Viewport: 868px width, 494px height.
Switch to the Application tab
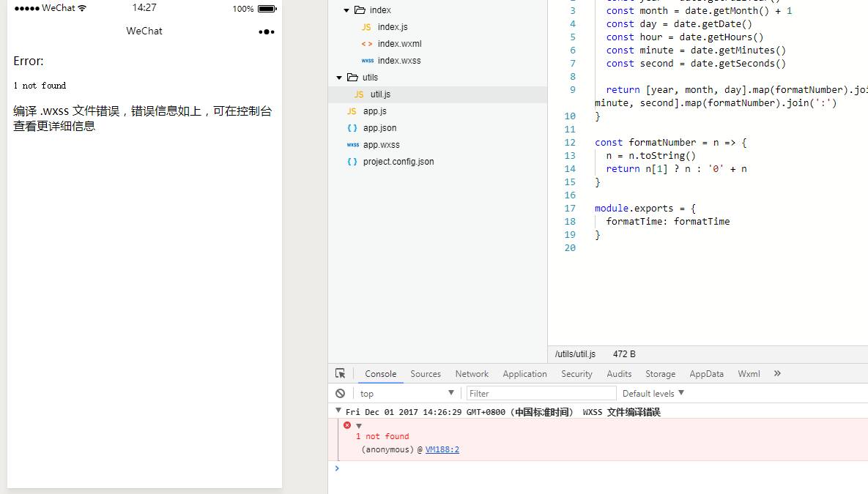524,373
